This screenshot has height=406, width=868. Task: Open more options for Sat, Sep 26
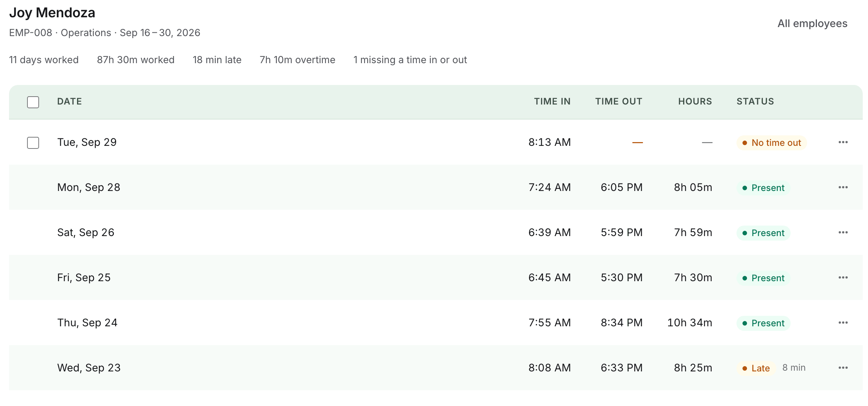click(x=843, y=232)
